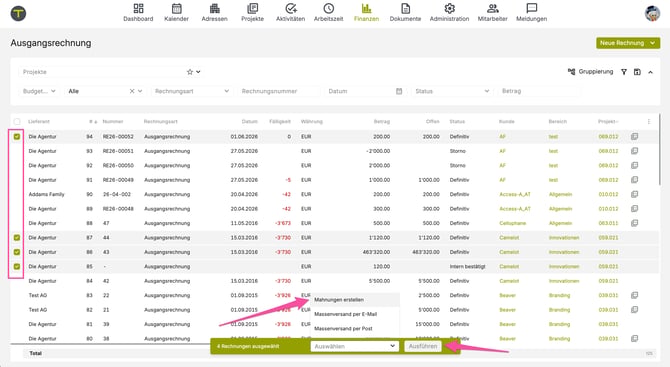Viewport: 670px width, 367px height.
Task: Click copy icon for invoice RE26-00051
Action: click(x=635, y=151)
